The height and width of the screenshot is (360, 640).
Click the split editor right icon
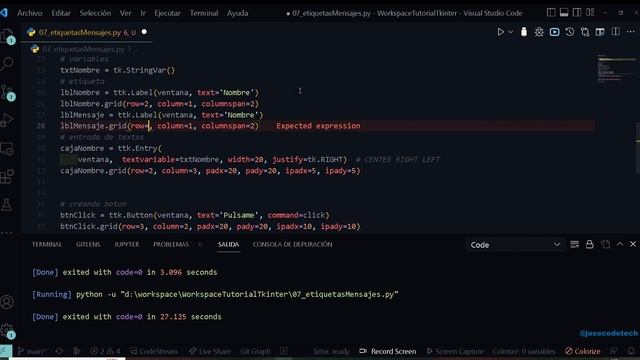(x=616, y=32)
